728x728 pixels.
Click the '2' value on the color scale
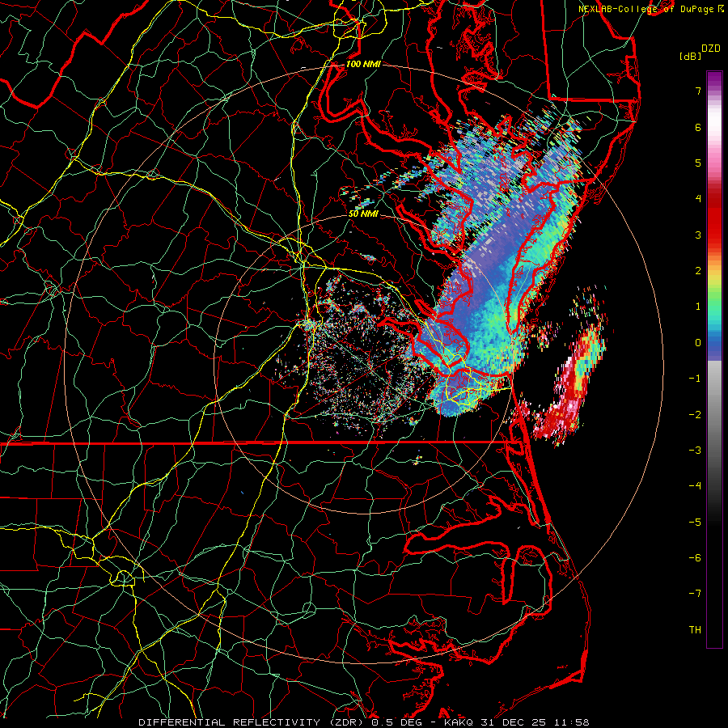[698, 271]
